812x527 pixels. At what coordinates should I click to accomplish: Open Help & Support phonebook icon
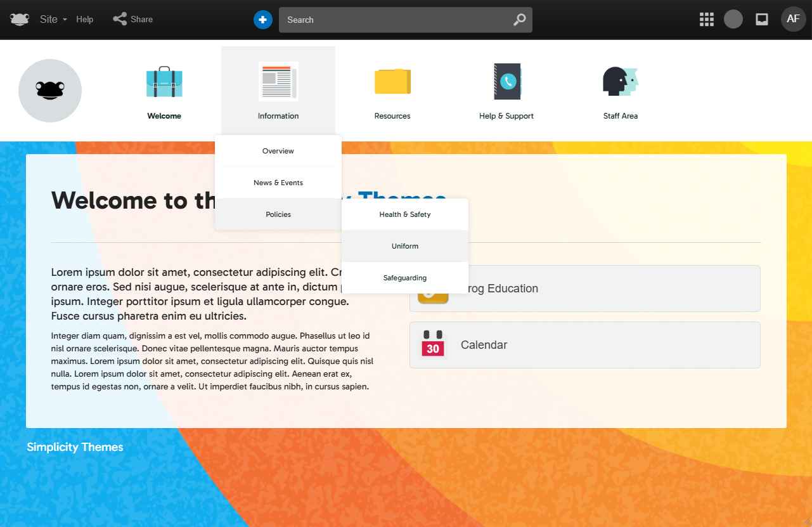(x=506, y=82)
